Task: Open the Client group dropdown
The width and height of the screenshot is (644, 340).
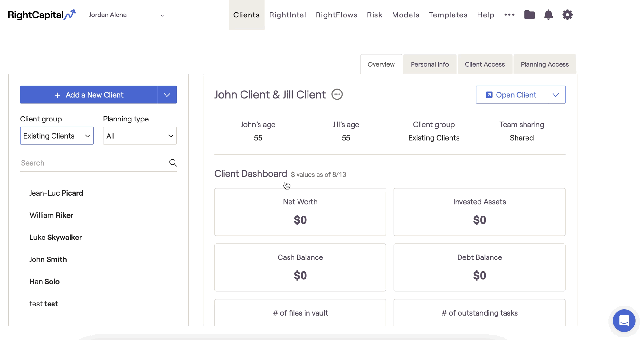Action: pos(57,136)
